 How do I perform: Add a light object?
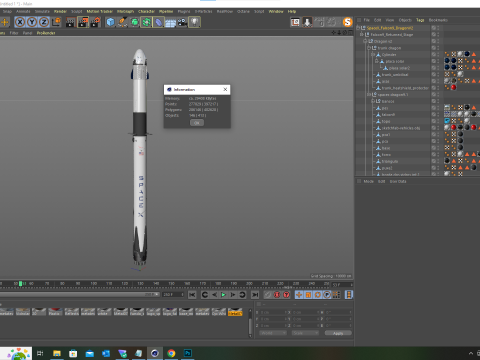(x=194, y=22)
